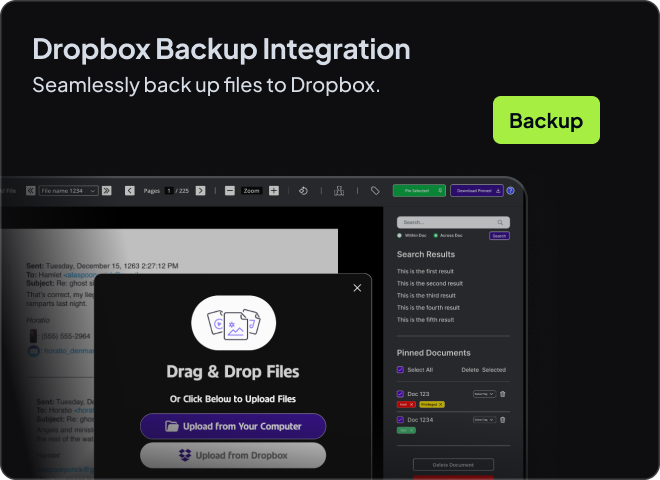This screenshot has height=480, width=660.
Task: Select the first search result
Action: 426,272
